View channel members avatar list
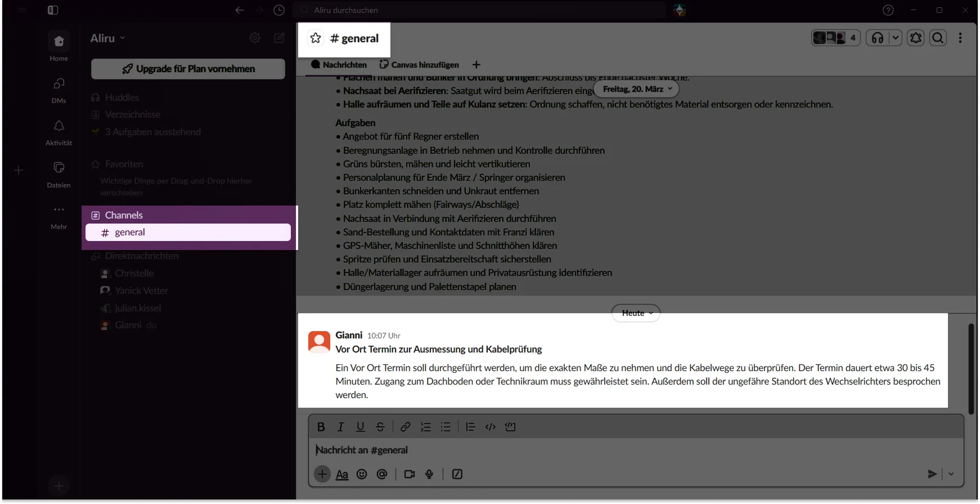The width and height of the screenshot is (980, 504). click(x=836, y=38)
